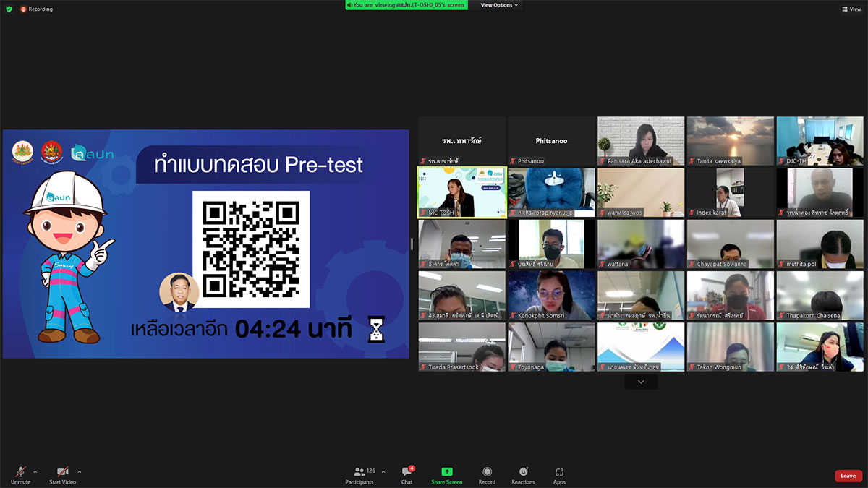868x488 pixels.
Task: Click the QR code on shared slide
Action: pos(251,249)
